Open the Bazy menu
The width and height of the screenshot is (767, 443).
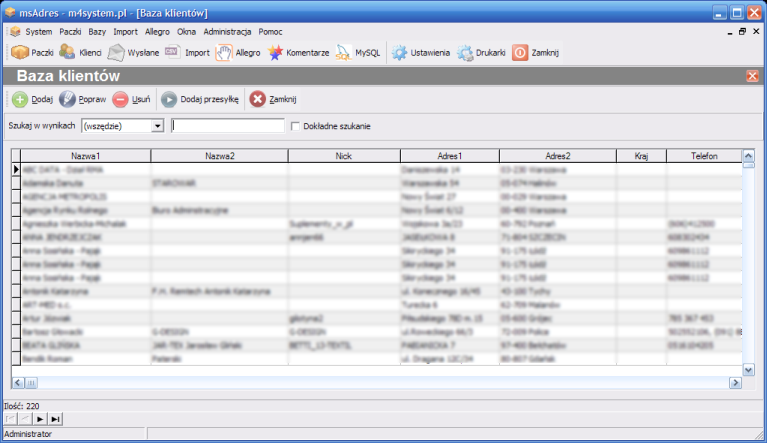97,32
